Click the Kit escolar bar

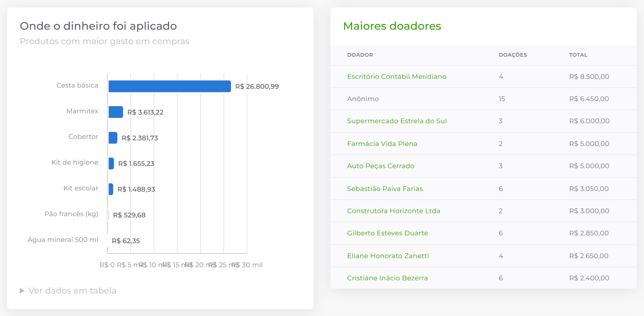(111, 189)
